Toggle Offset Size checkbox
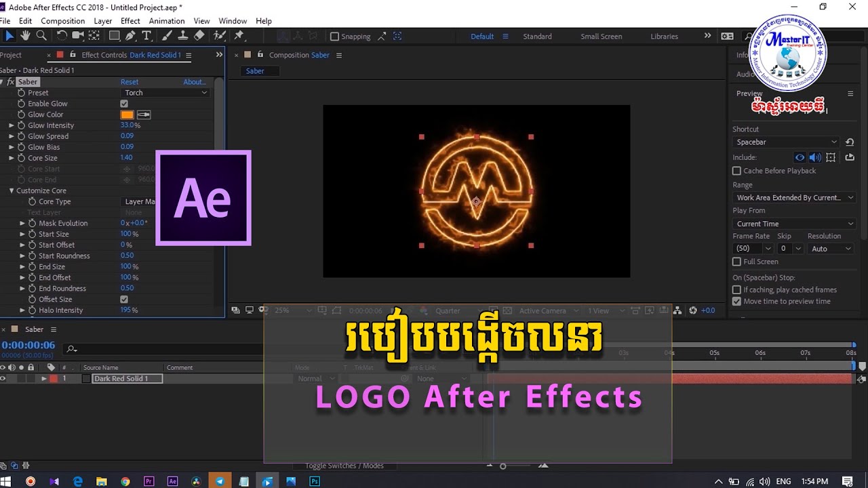This screenshot has height=488, width=868. (124, 299)
